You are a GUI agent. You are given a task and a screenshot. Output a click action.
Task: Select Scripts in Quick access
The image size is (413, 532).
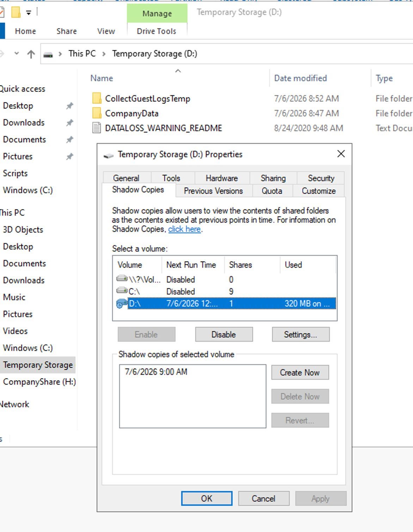(x=15, y=173)
